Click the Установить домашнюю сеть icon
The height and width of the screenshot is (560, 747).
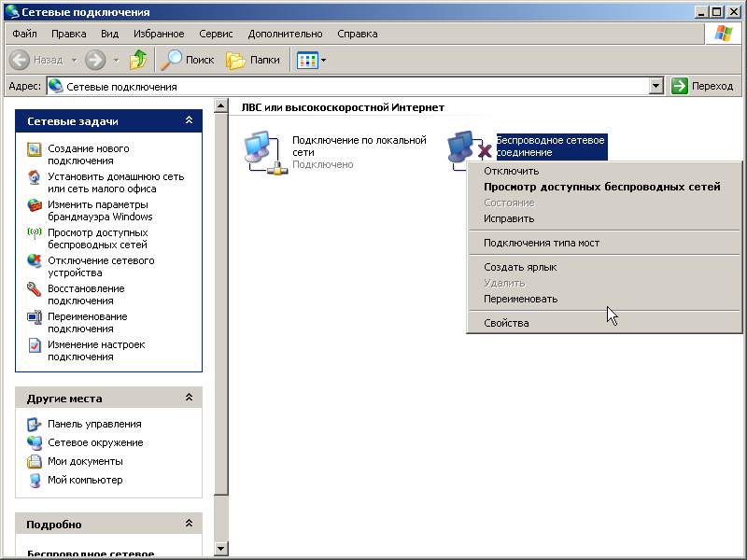[x=34, y=177]
